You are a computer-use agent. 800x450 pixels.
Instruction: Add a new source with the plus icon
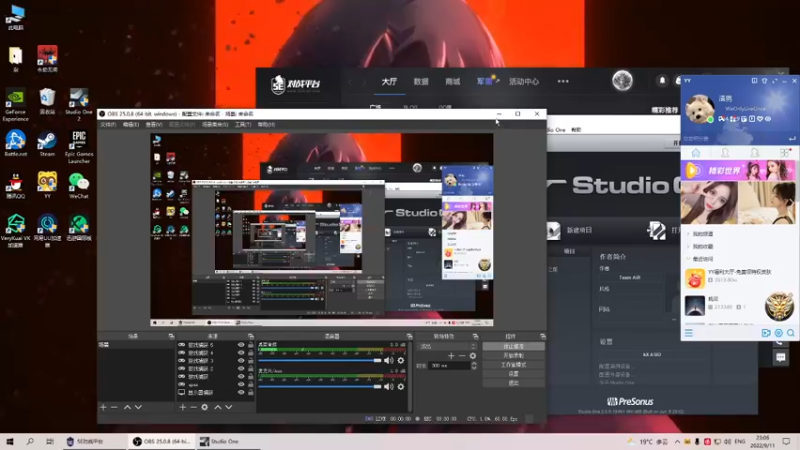click(183, 407)
